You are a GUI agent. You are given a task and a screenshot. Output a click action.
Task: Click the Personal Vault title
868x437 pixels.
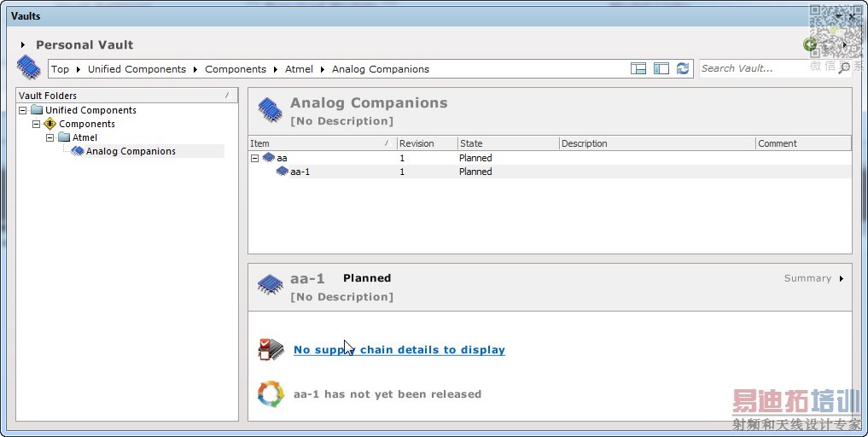(x=84, y=45)
